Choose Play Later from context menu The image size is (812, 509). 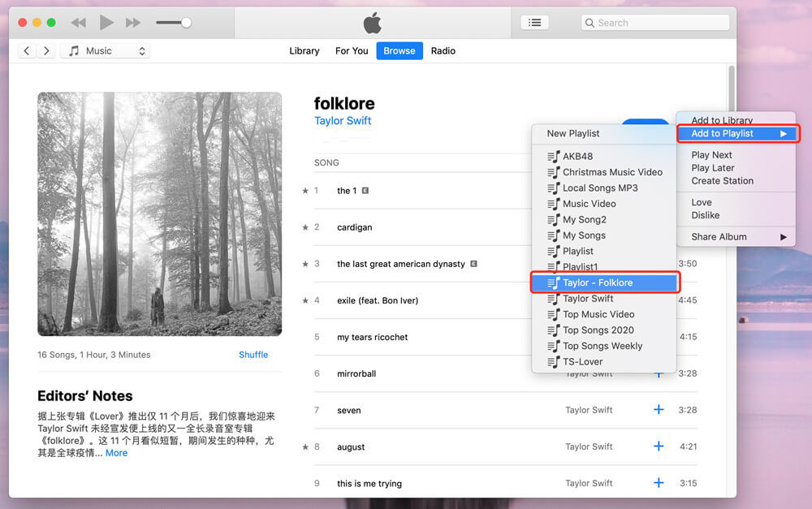point(736,168)
